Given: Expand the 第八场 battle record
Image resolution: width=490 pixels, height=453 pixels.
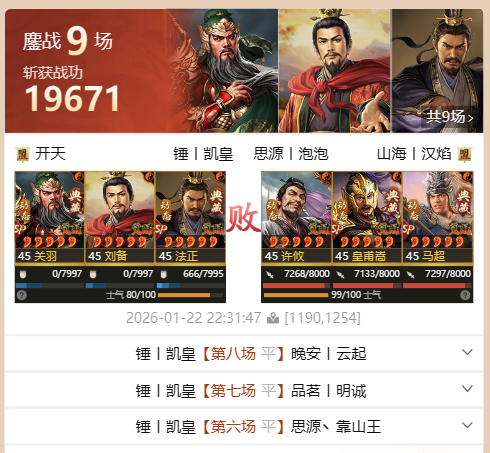Looking at the screenshot, I should [467, 352].
